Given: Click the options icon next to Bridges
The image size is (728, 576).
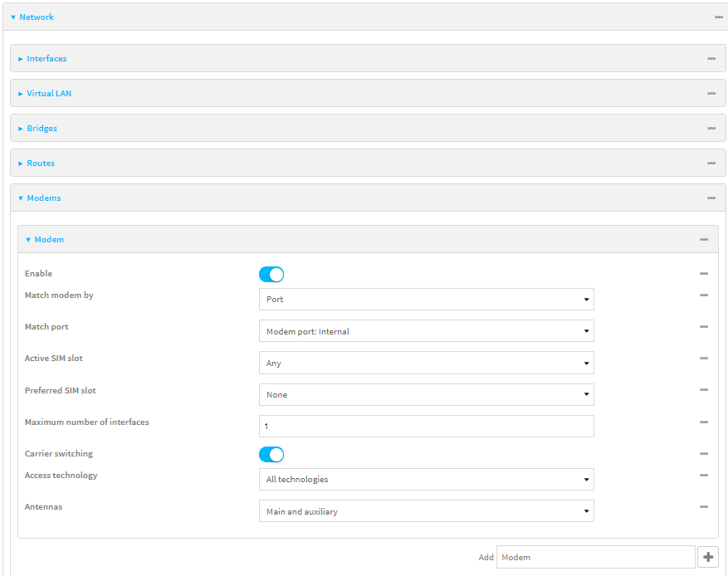Looking at the screenshot, I should click(x=711, y=128).
